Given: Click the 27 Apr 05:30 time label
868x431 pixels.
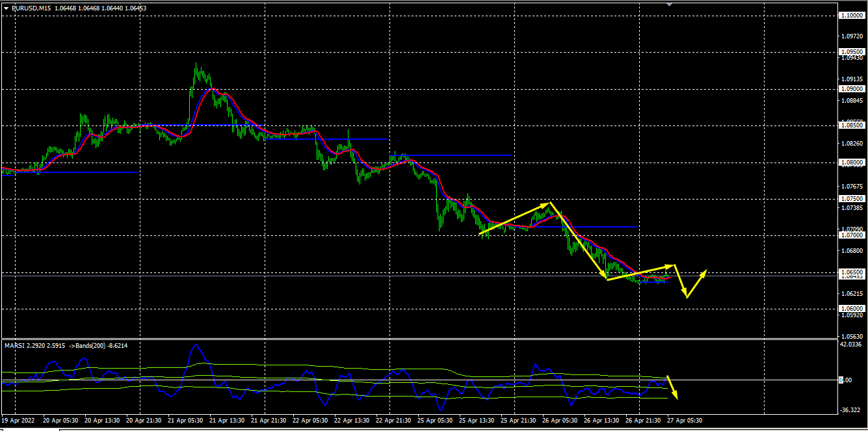Looking at the screenshot, I should pos(684,420).
